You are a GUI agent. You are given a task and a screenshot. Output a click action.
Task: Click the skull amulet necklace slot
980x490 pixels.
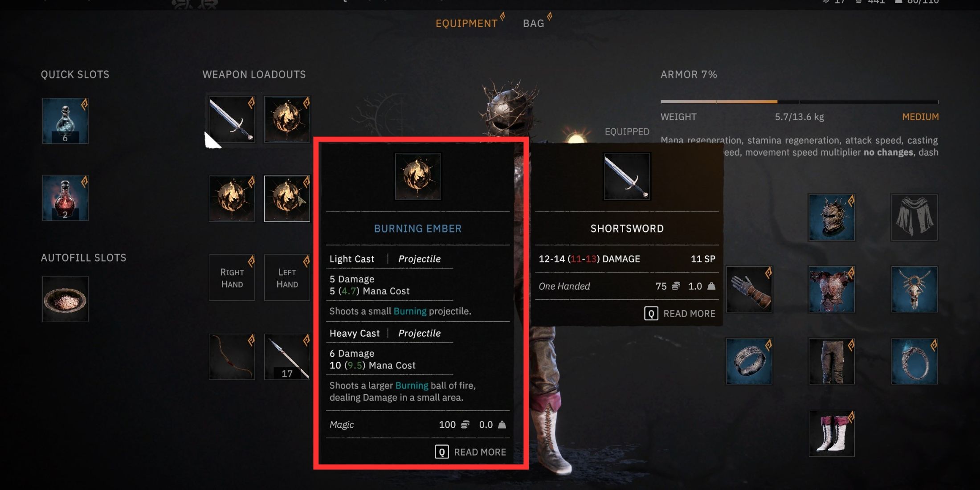(x=914, y=290)
